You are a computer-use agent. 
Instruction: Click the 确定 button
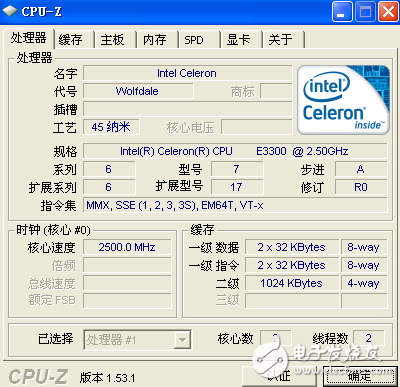click(360, 376)
